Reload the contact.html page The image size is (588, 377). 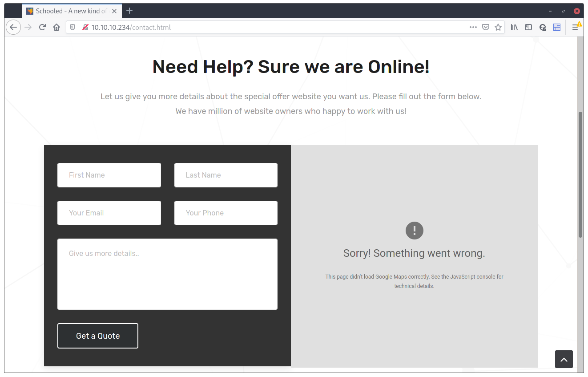[x=42, y=27]
